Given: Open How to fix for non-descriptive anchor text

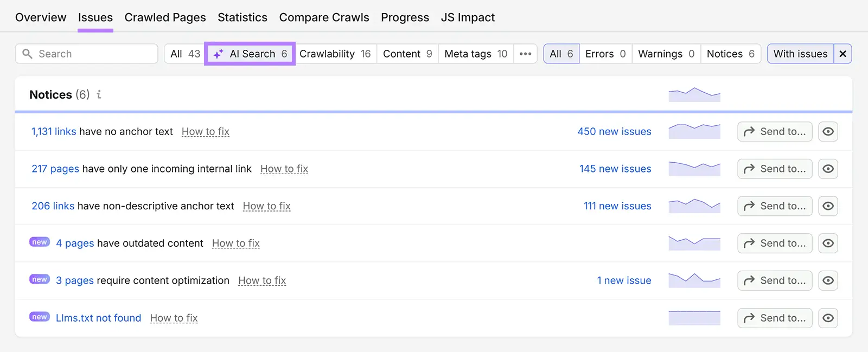Looking at the screenshot, I should [x=267, y=206].
